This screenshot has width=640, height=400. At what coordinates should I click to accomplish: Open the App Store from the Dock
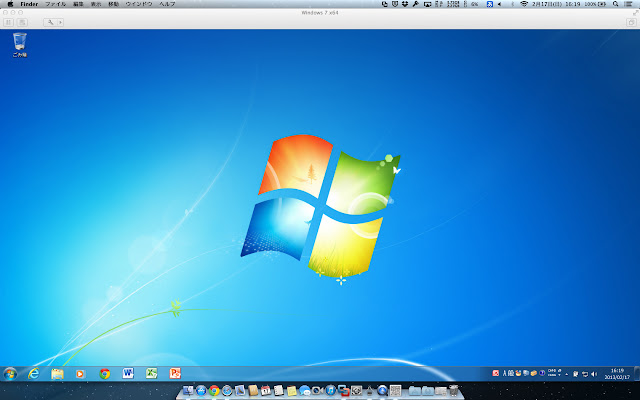point(201,391)
